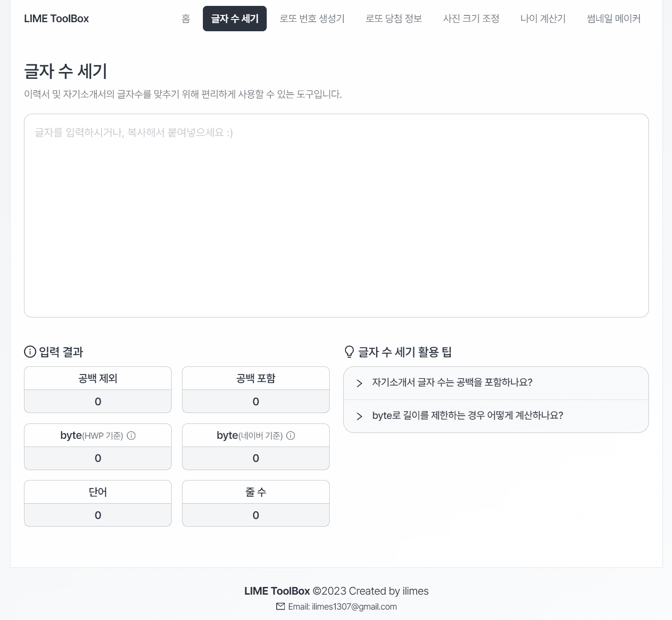Expand the byte 길이 제한 question chevron
This screenshot has height=620, width=672.
click(x=360, y=416)
